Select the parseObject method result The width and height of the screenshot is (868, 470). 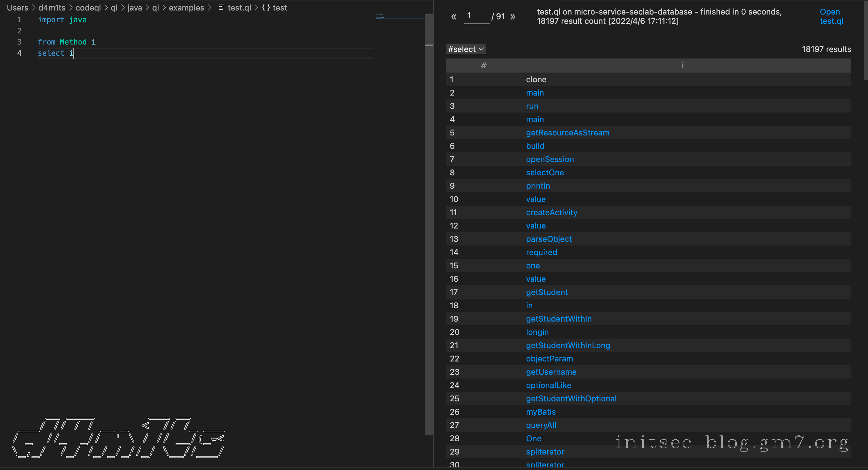click(549, 239)
